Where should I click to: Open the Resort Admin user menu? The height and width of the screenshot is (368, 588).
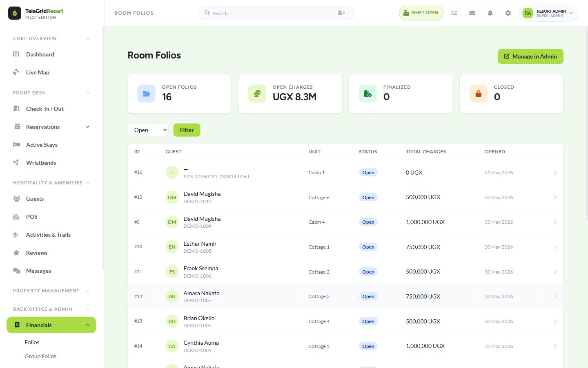tap(548, 13)
